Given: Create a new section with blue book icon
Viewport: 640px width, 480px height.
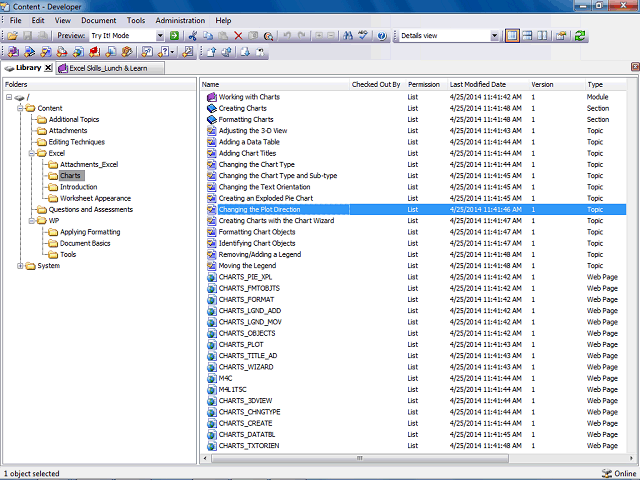Looking at the screenshot, I should click(29, 52).
